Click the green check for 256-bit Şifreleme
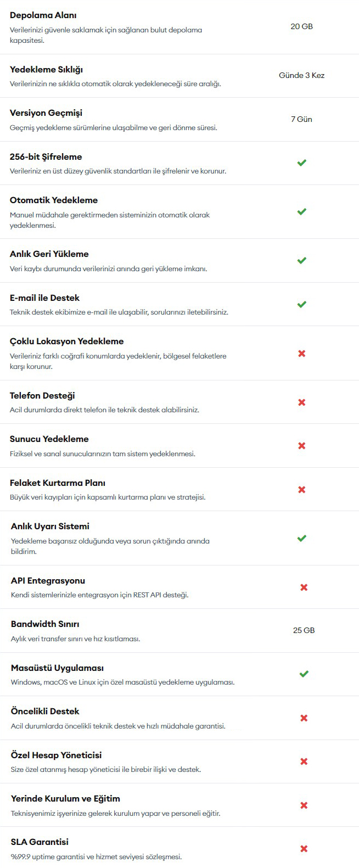 tap(301, 163)
